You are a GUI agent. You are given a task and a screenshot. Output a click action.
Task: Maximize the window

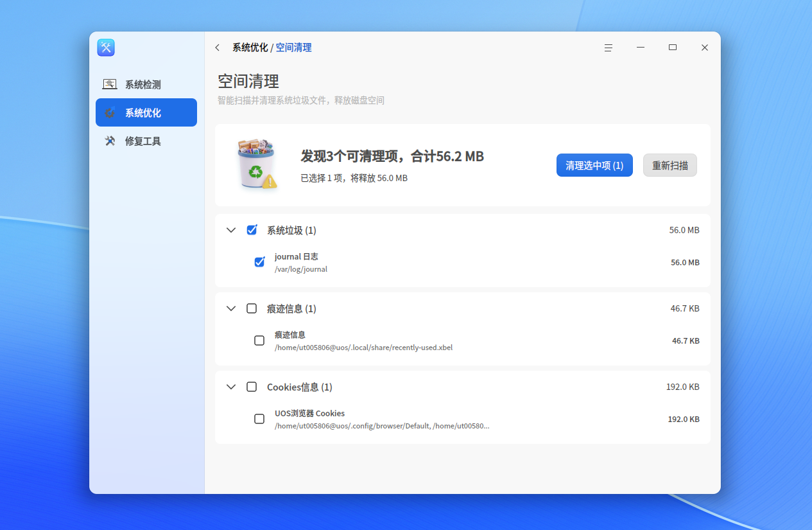[673, 48]
